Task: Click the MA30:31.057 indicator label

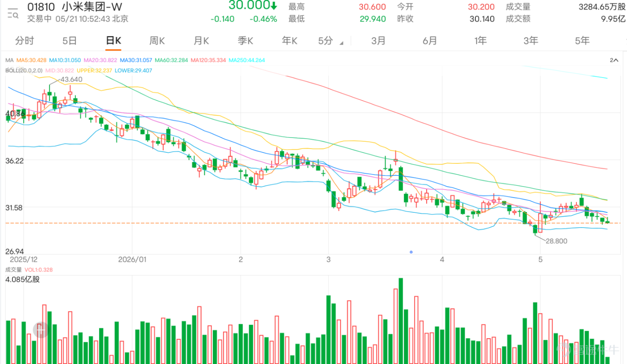Action: pyautogui.click(x=136, y=60)
